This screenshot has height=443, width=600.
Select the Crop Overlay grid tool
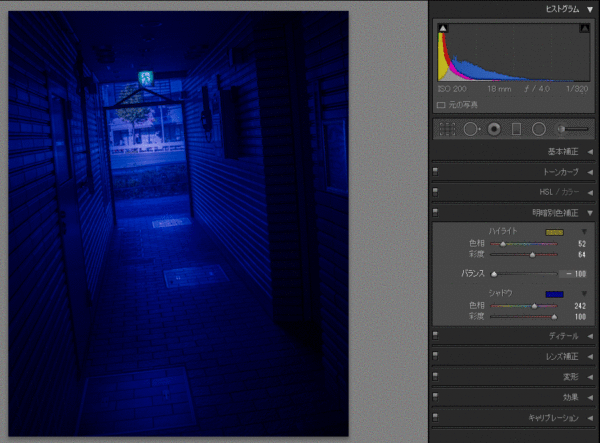(447, 129)
